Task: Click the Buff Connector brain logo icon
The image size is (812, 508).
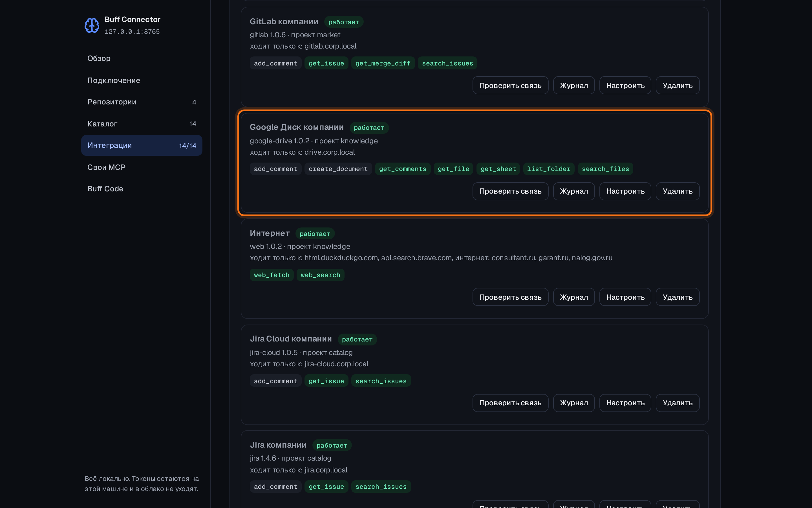Action: [92, 25]
